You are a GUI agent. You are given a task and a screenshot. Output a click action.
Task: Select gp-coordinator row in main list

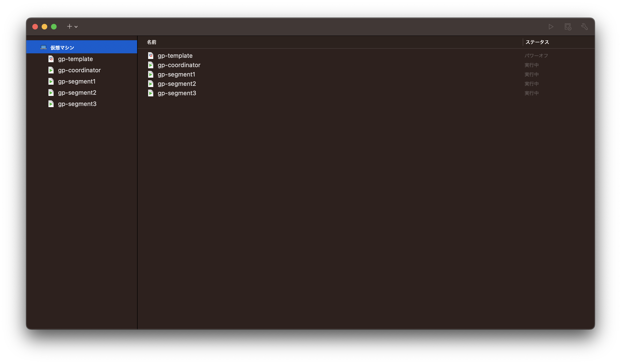click(x=179, y=65)
